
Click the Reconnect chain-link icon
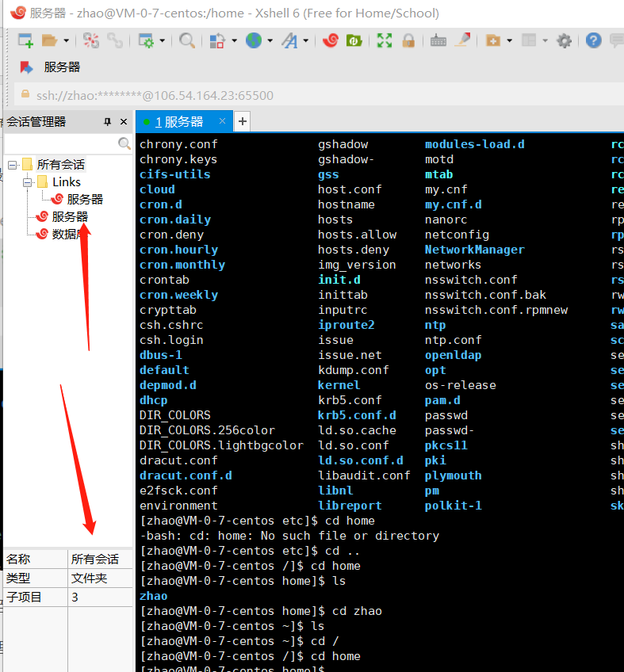coord(115,40)
